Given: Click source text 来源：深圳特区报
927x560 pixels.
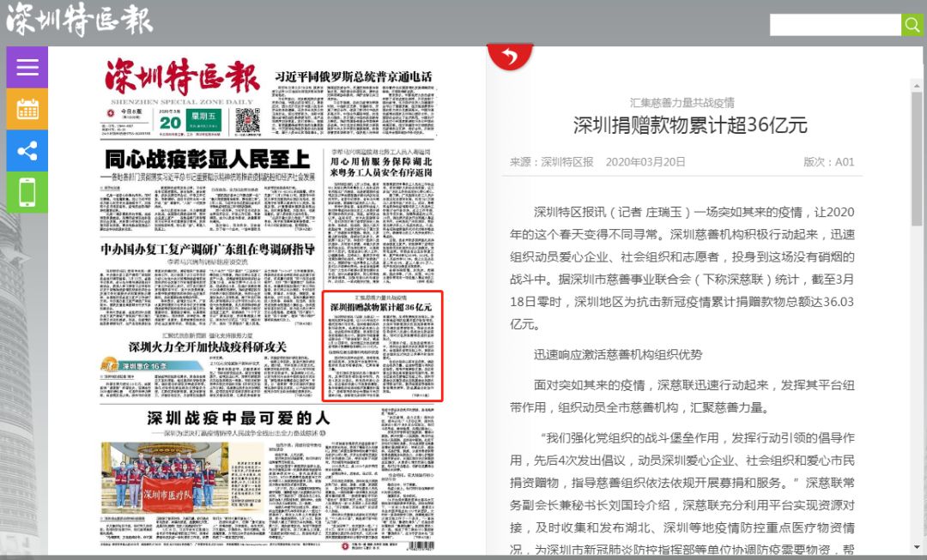Looking at the screenshot, I should 552,162.
